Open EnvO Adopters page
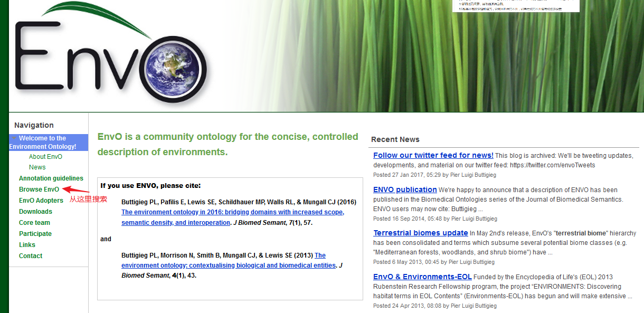 coord(41,201)
